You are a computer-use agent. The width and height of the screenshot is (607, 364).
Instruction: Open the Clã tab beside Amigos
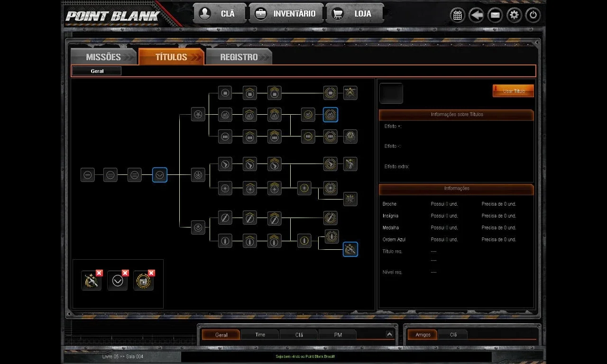(x=453, y=335)
